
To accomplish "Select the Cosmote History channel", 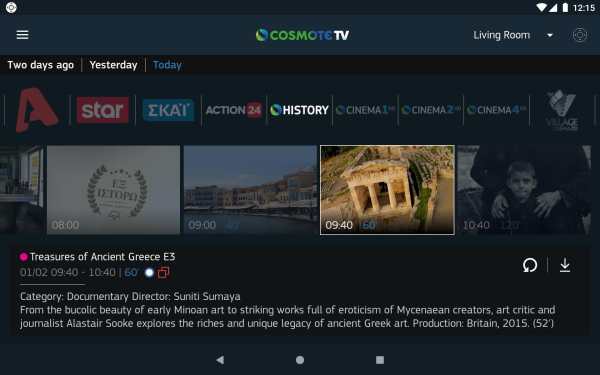I will tap(299, 110).
